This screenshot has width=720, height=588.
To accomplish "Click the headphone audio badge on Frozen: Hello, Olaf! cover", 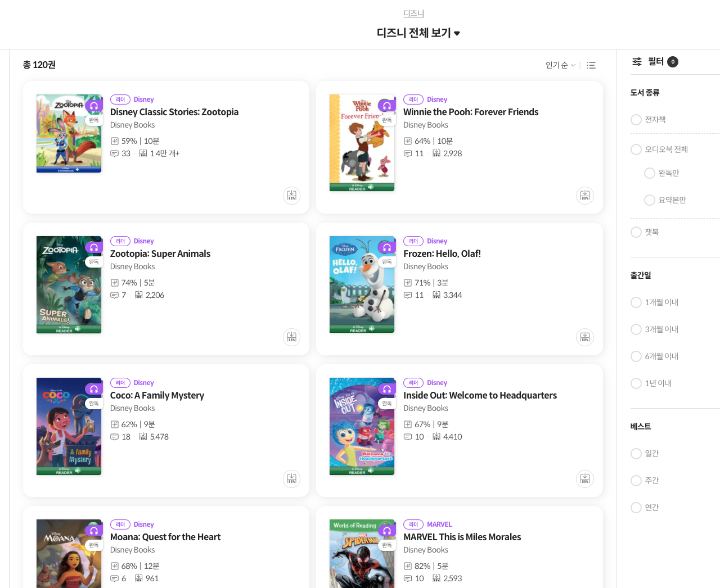I will point(387,247).
